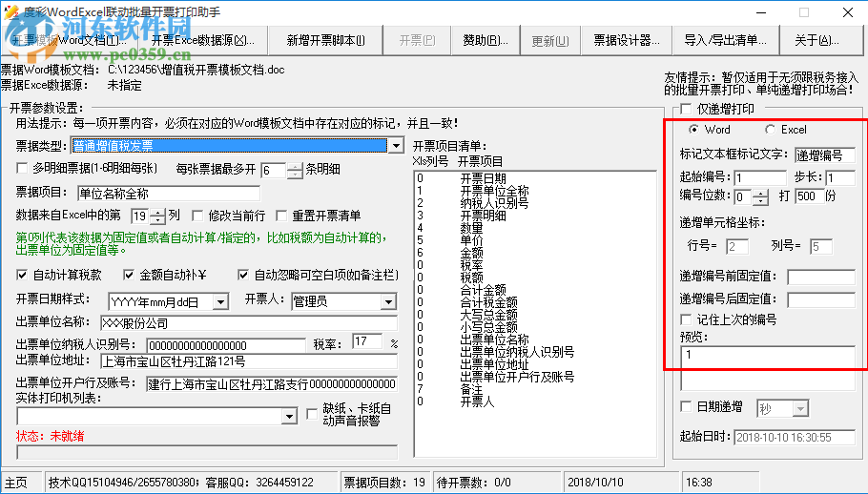
Task: Click print copies field showing 500
Action: tap(809, 196)
